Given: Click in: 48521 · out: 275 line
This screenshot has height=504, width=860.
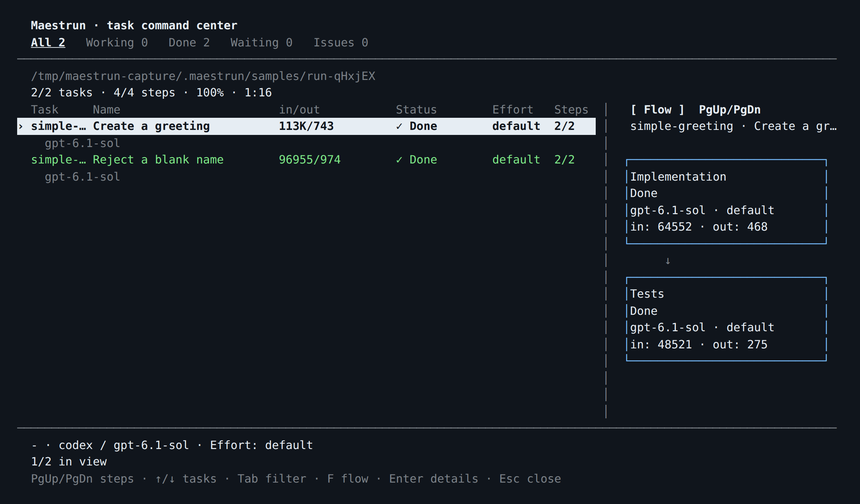Looking at the screenshot, I should [699, 344].
